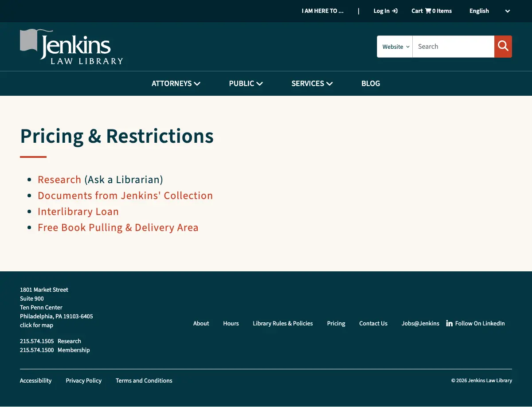Open Free Book Pulling & Delivery Area
532x407 pixels.
pos(118,227)
